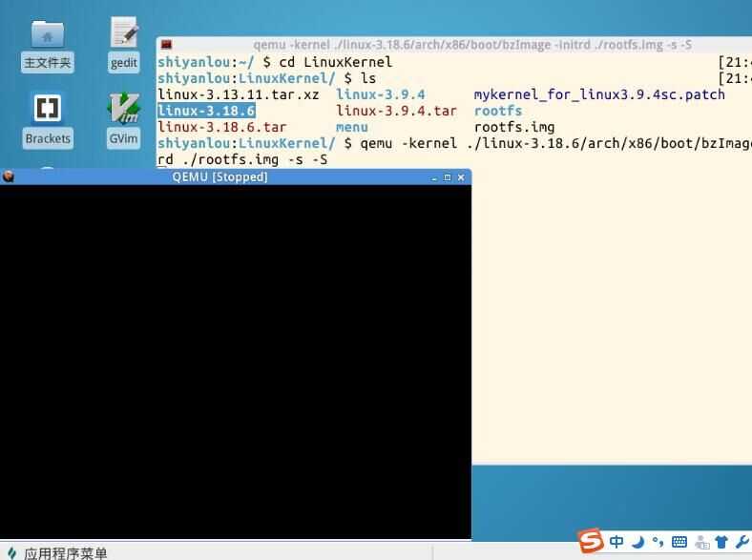Click the rootfs directory name in terminal

pyautogui.click(x=498, y=111)
